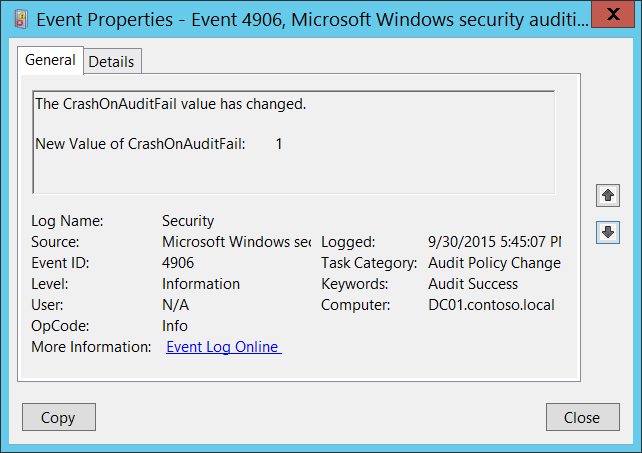Click the Log Name value Security
The height and width of the screenshot is (453, 642).
click(188, 221)
